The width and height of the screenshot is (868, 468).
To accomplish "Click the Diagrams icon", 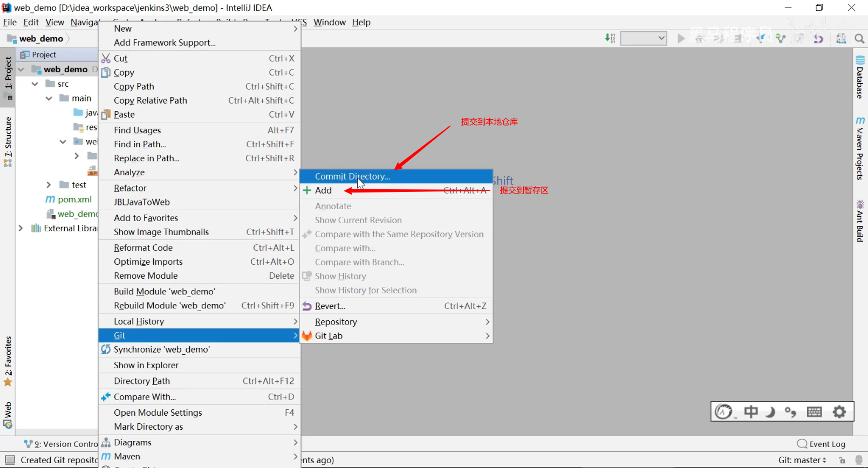I will pyautogui.click(x=106, y=443).
